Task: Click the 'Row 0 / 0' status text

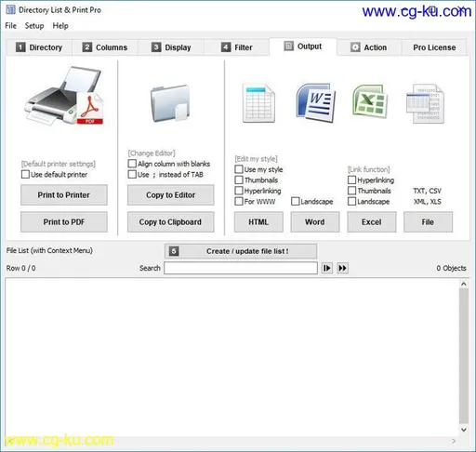Action: [21, 268]
